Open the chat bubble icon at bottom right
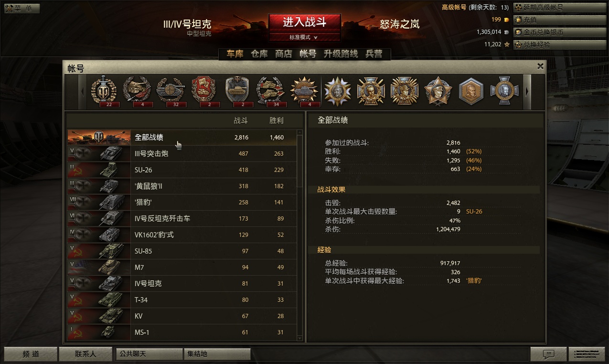 549,354
